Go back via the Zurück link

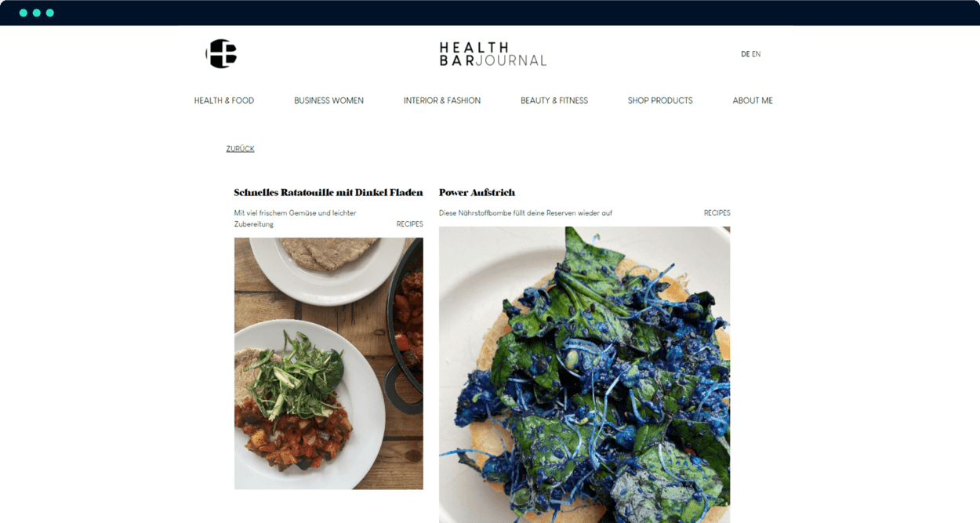pyautogui.click(x=240, y=149)
